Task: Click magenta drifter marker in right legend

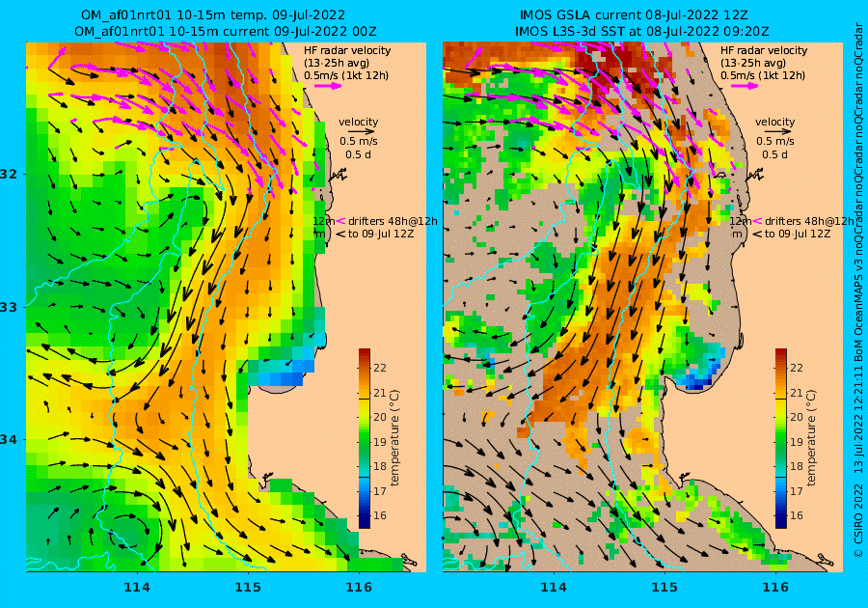Action: tap(757, 222)
